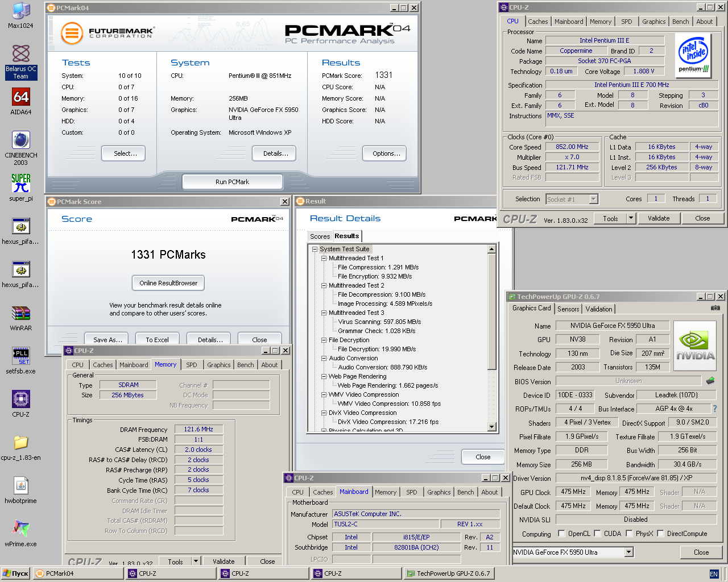728x582 pixels.
Task: Switch to PCMark04 in the taskbar
Action: 78,573
